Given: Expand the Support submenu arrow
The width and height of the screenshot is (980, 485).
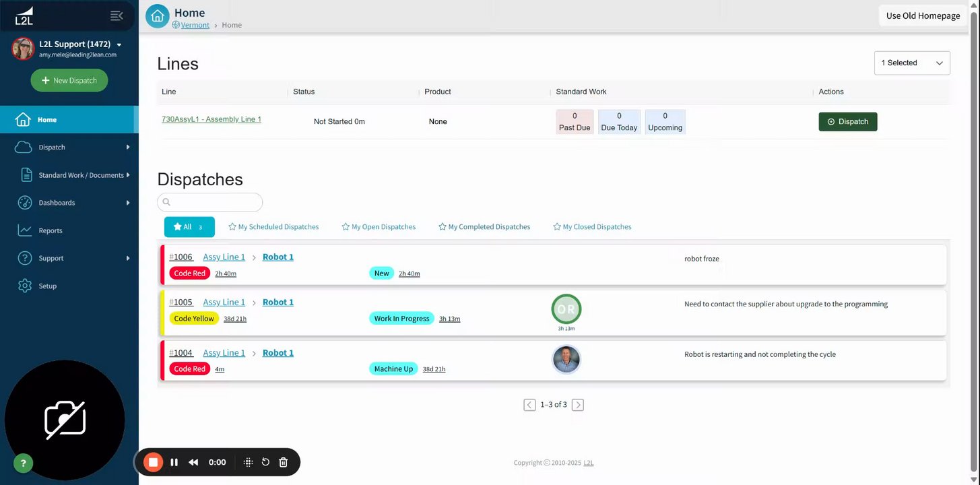Looking at the screenshot, I should tap(128, 258).
